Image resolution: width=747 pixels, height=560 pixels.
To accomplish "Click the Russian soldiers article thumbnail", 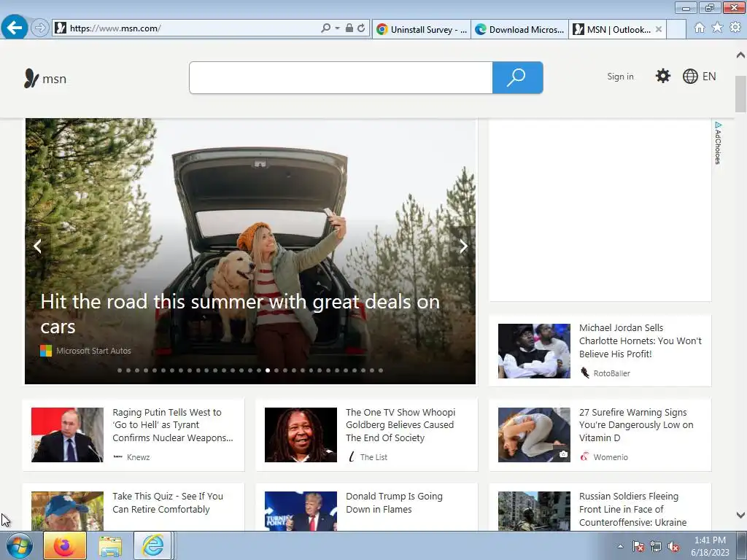I will coord(534,511).
